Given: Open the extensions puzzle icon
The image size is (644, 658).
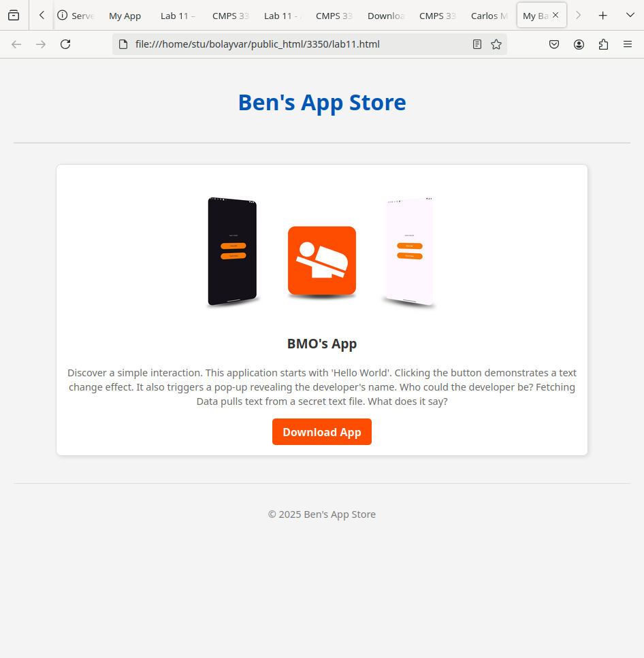Looking at the screenshot, I should click(x=603, y=44).
